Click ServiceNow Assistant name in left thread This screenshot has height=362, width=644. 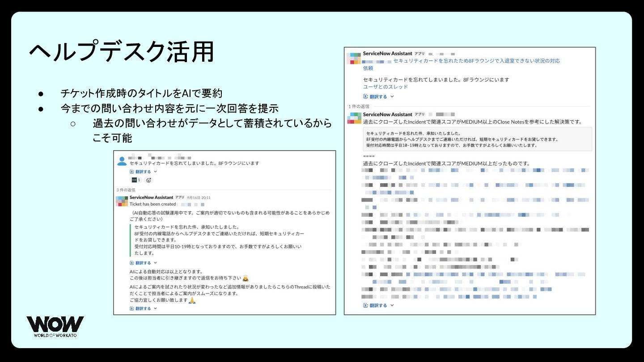coord(151,198)
